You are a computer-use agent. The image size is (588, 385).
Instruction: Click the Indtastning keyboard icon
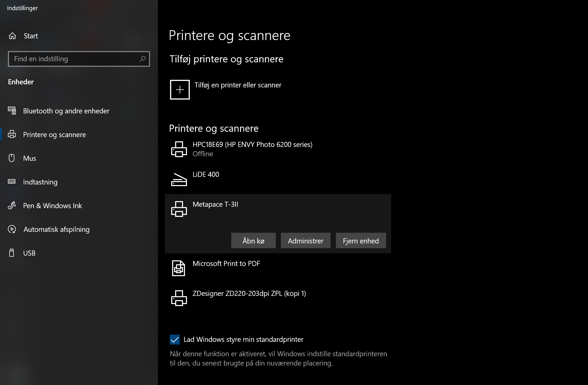pos(12,182)
